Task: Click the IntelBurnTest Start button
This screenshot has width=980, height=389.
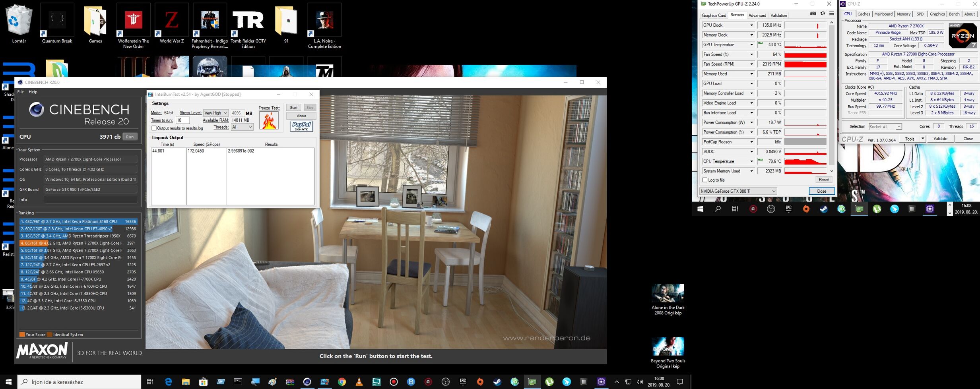Action: (x=293, y=108)
